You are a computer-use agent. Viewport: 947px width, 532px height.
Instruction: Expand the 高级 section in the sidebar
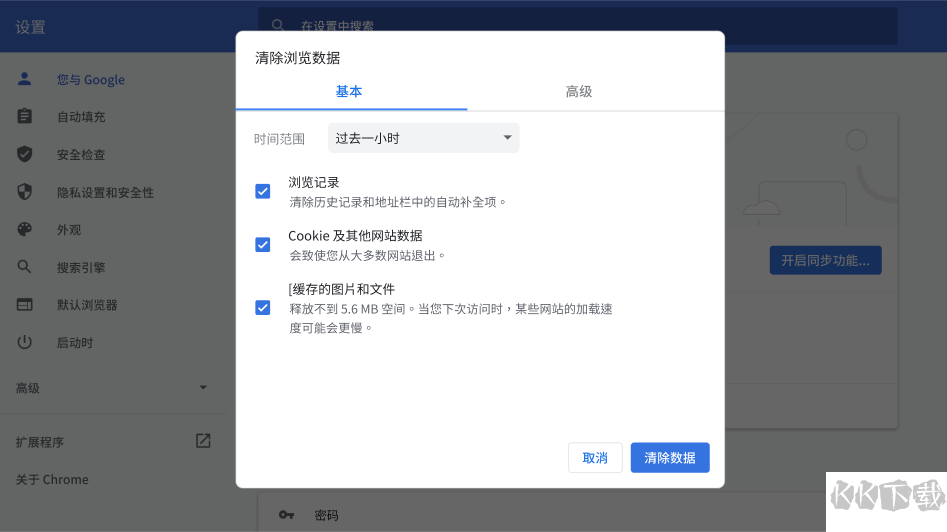(112, 388)
